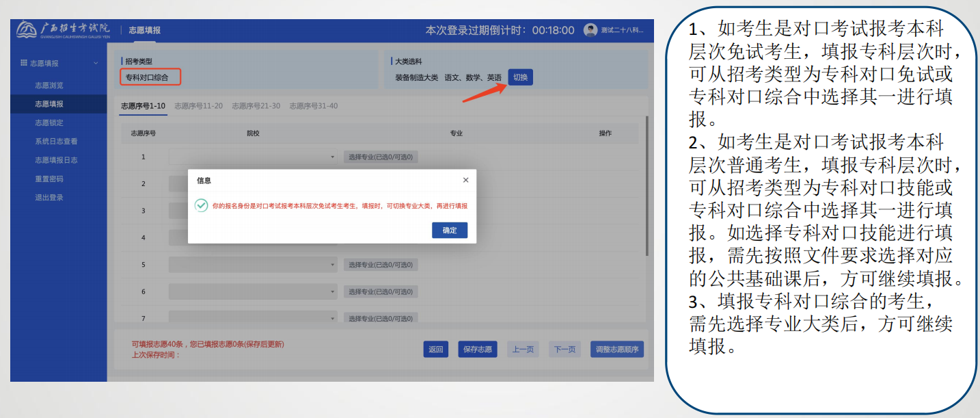Select 退出登录 in the sidebar
Viewport: 980px width, 418px height.
[x=49, y=197]
